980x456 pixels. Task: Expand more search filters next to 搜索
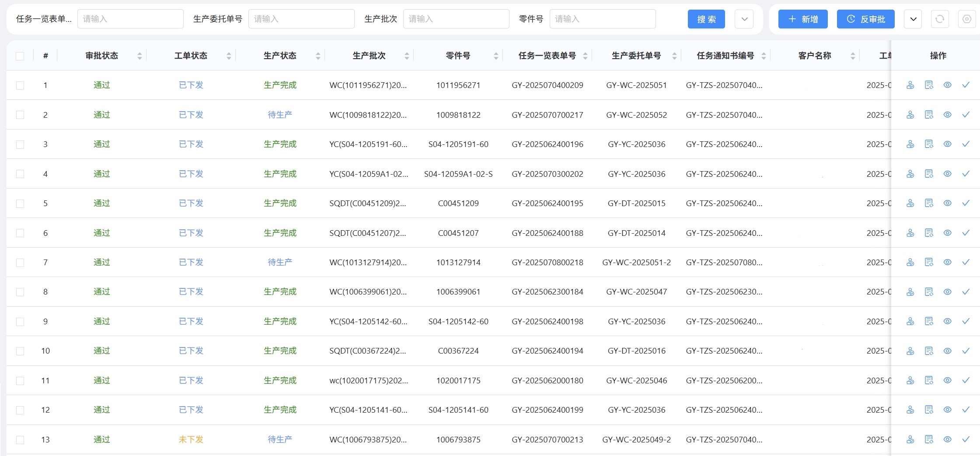(744, 19)
